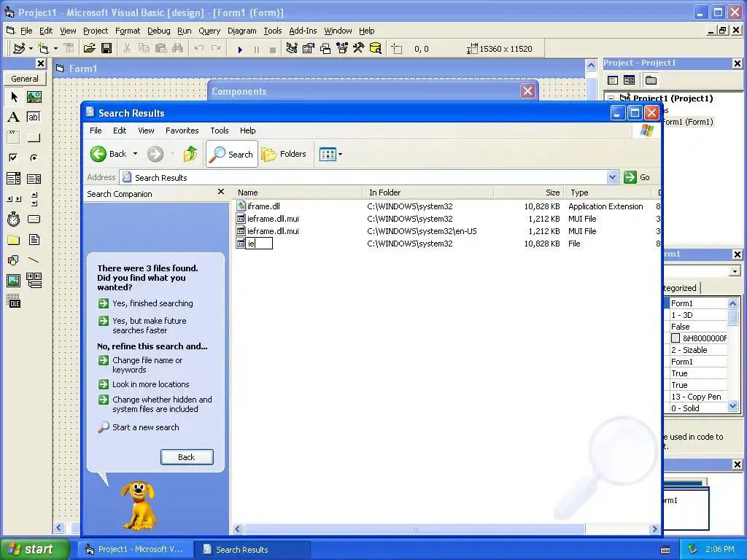Click Save Project disk icon
This screenshot has height=560, width=747.
pos(107,49)
